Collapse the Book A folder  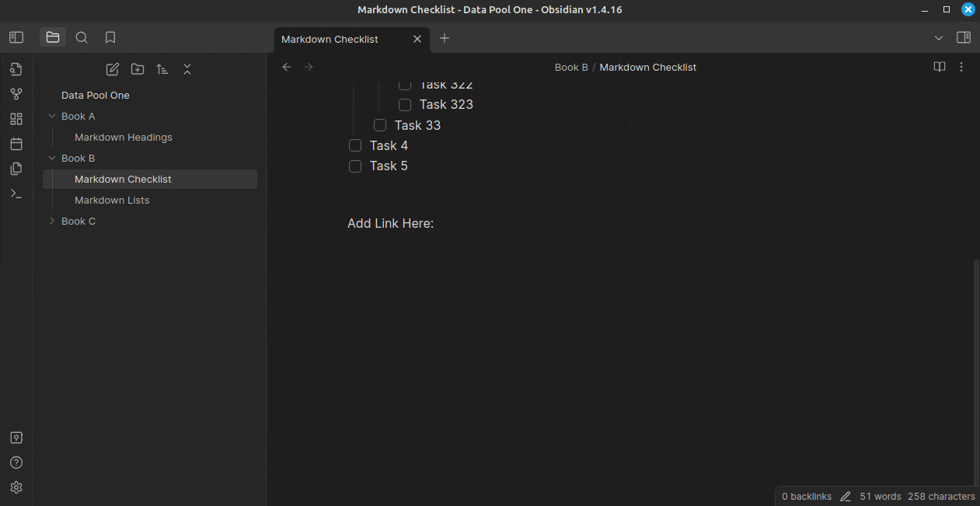52,116
